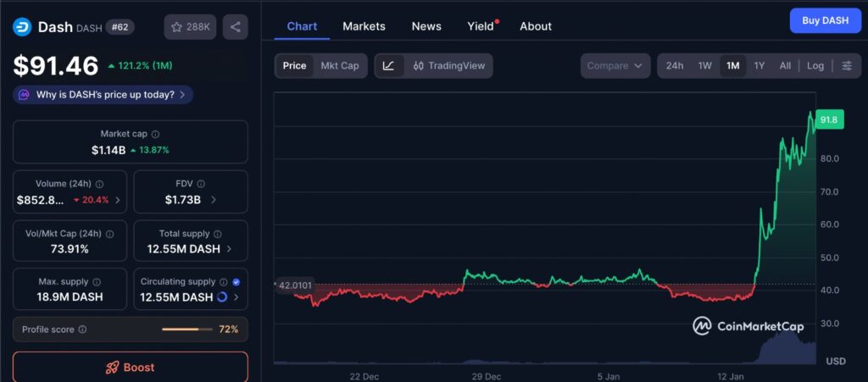The image size is (868, 382).
Task: Expand the Circulating supply details chevron
Action: point(236,297)
